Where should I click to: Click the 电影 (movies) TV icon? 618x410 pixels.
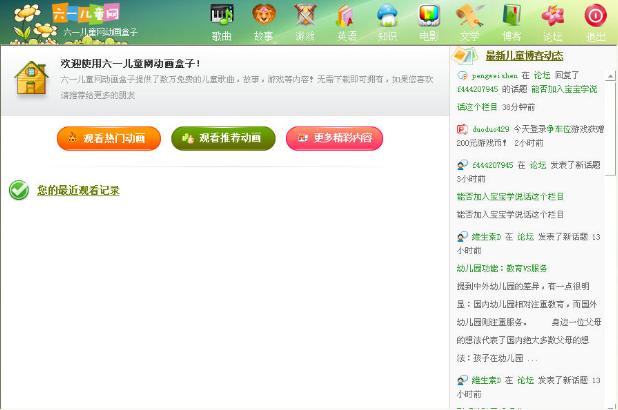click(428, 20)
